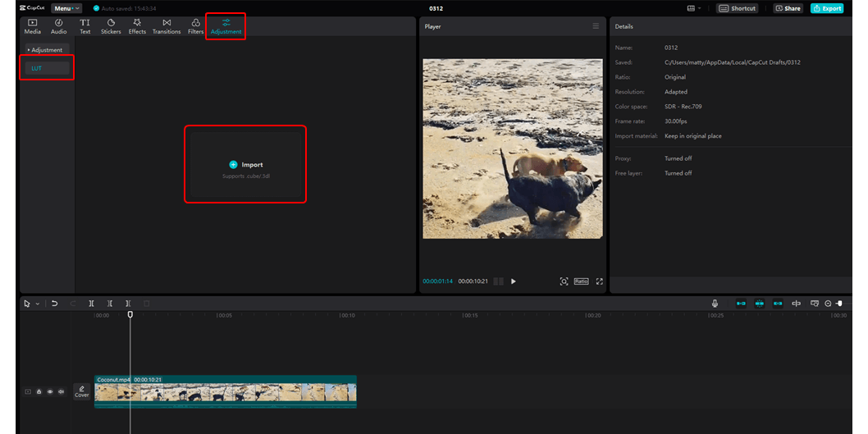Toggle auto snapping
The height and width of the screenshot is (434, 868).
[x=760, y=304]
